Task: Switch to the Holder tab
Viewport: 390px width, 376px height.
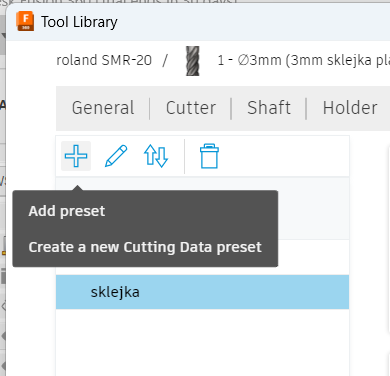Action: click(350, 108)
